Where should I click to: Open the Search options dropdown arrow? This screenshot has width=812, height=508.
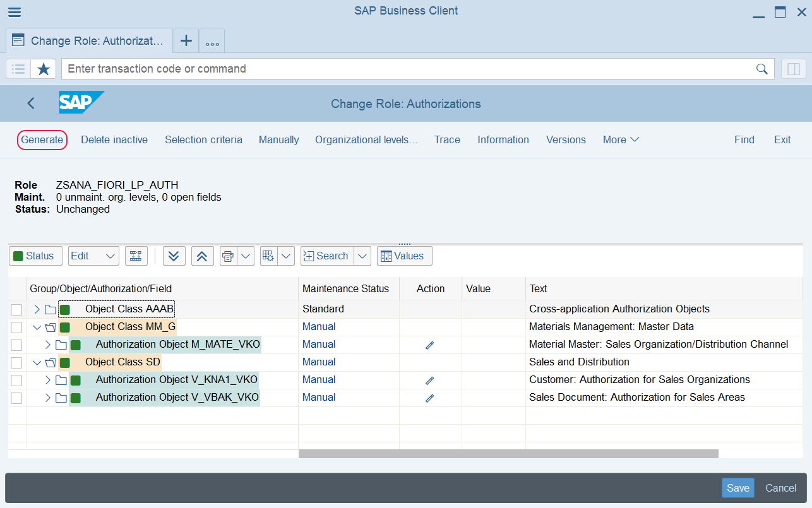(362, 256)
